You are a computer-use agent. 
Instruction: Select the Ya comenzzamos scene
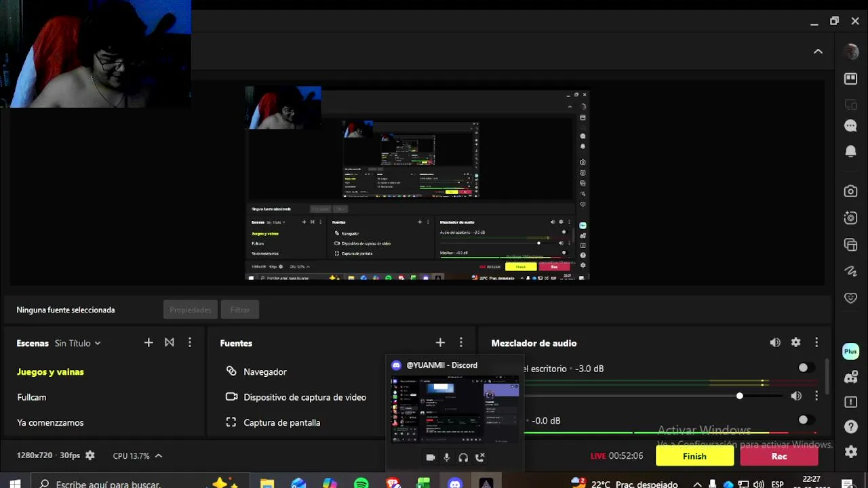point(50,422)
